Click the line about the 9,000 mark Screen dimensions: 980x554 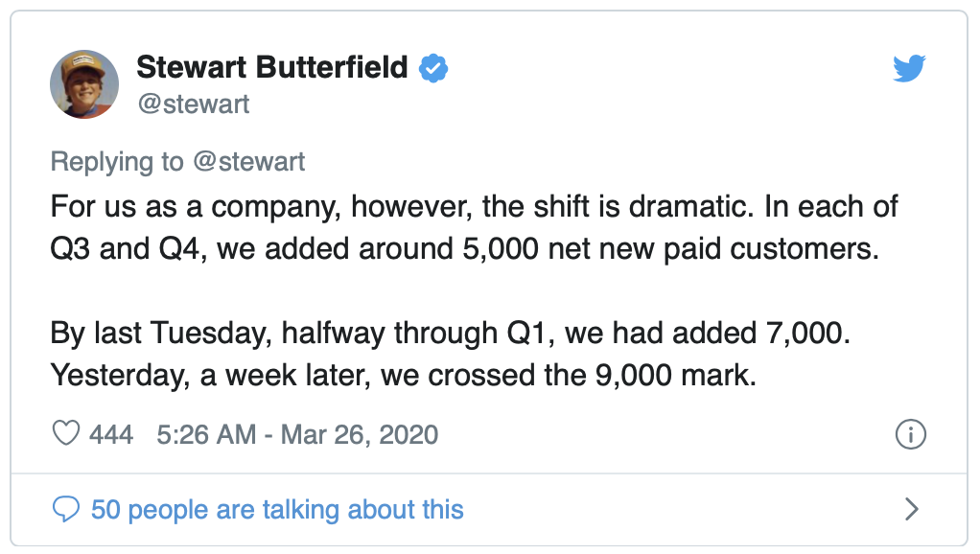404,375
